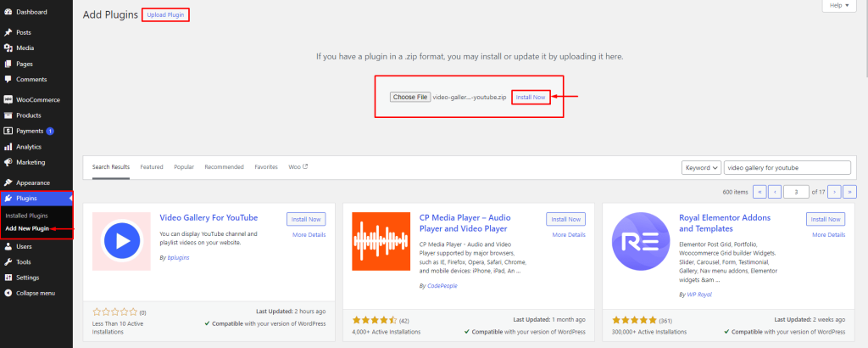The image size is (868, 348).
Task: Click the Posts pin icon
Action: 8,33
